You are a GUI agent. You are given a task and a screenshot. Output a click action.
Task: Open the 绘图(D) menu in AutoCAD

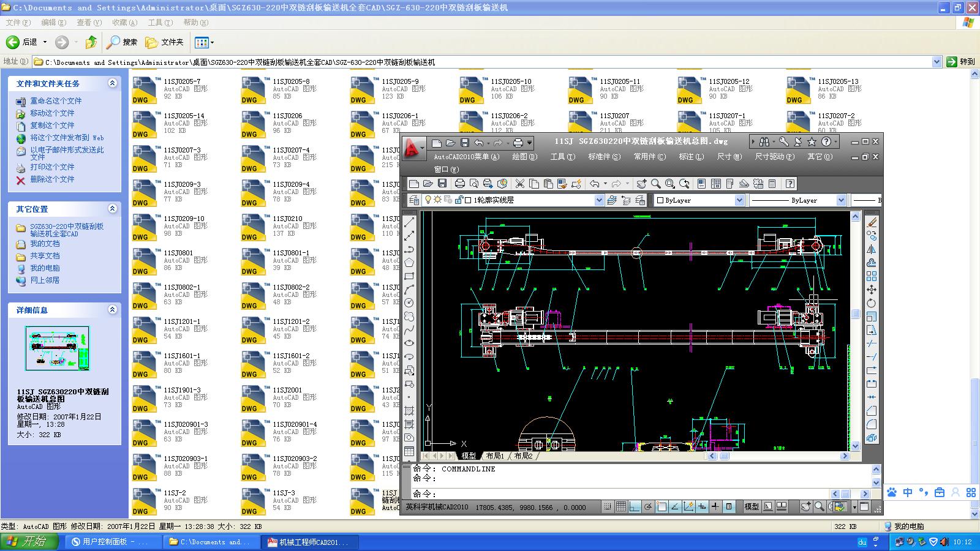[x=524, y=157]
